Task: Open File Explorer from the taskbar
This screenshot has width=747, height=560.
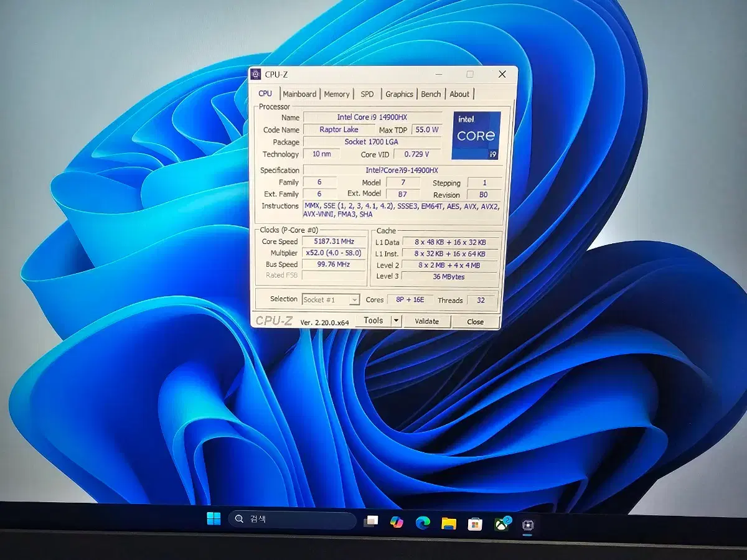Action: [x=449, y=523]
